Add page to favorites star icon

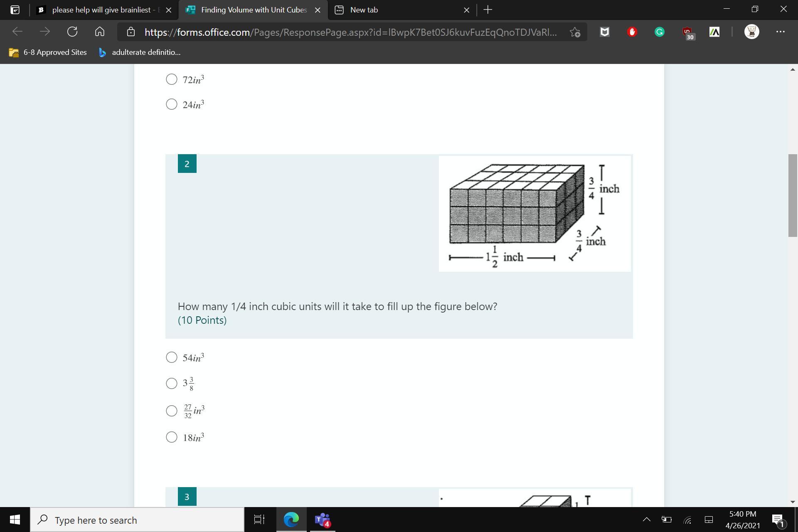tap(575, 32)
